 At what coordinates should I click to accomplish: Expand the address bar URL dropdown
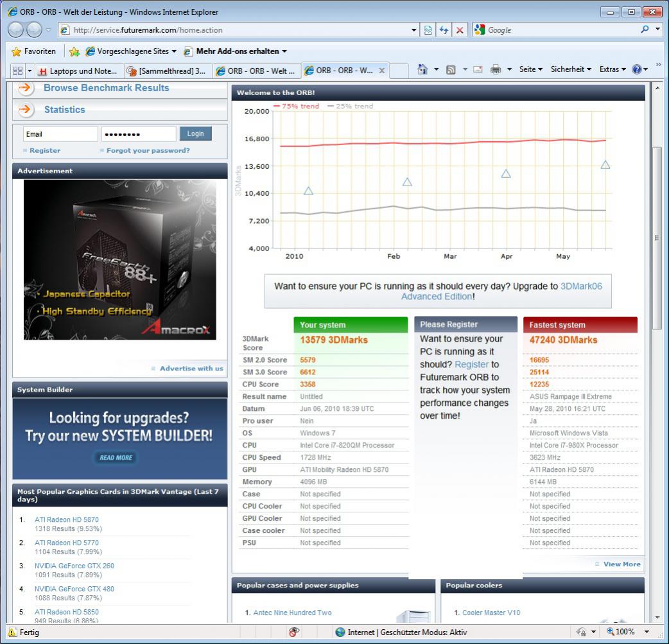[x=413, y=30]
